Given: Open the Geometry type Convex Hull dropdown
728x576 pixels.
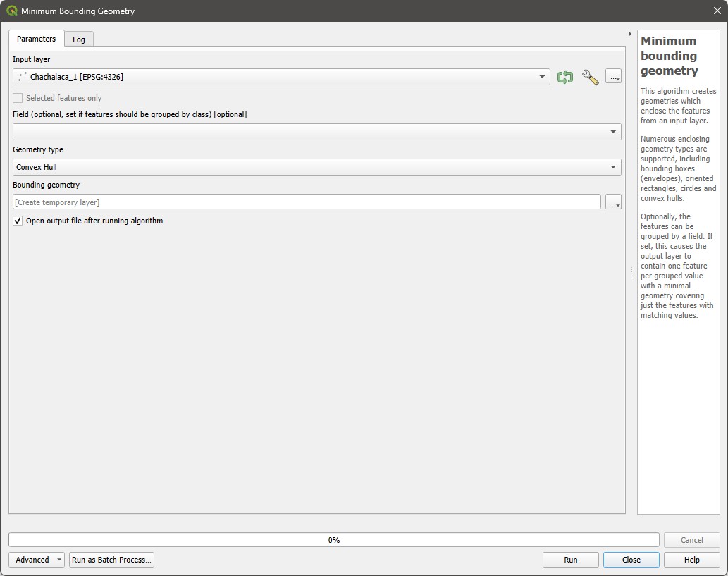Looking at the screenshot, I should pyautogui.click(x=317, y=167).
